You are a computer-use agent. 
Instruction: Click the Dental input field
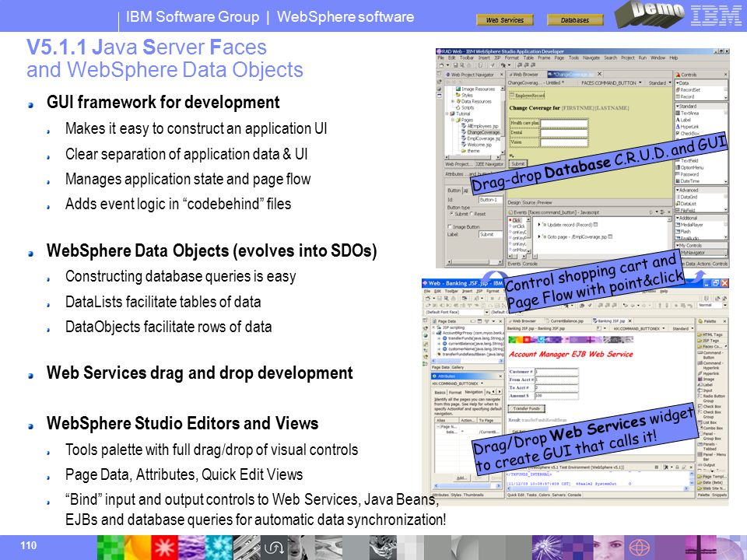tap(563, 132)
